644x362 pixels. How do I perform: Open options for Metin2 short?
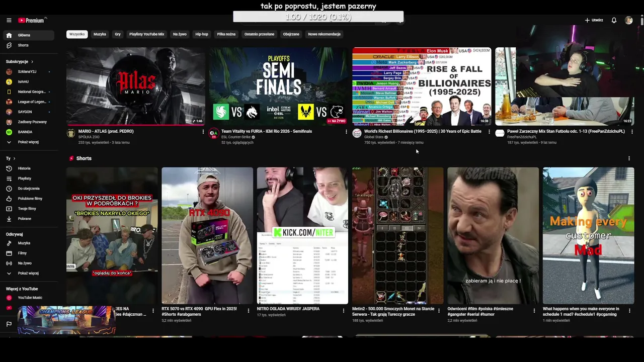click(x=439, y=311)
